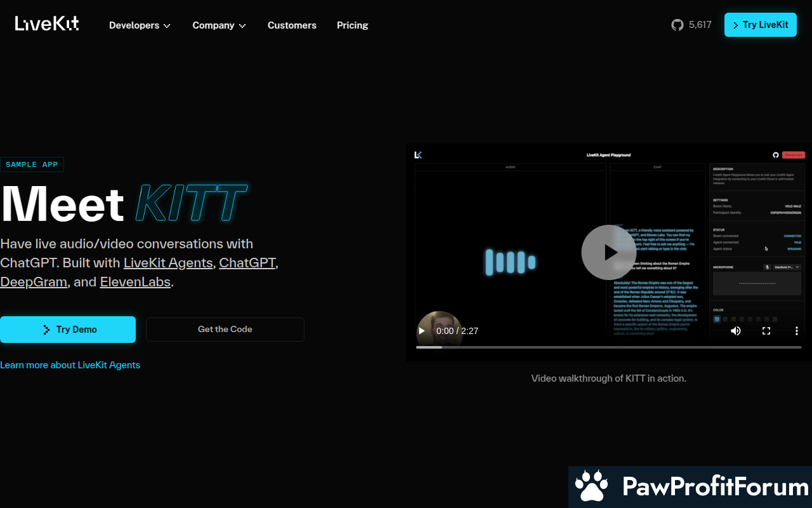Open the GitHub repository star icon
812x508 pixels.
678,25
